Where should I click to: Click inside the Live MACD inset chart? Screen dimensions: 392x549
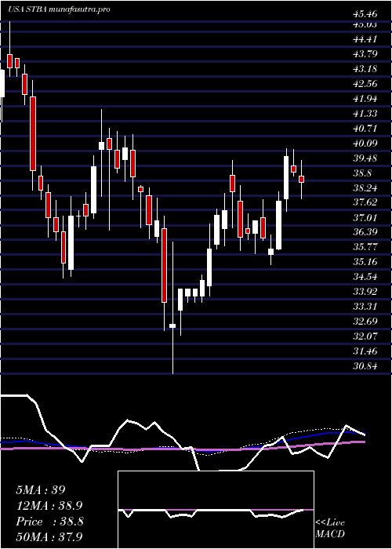click(216, 510)
